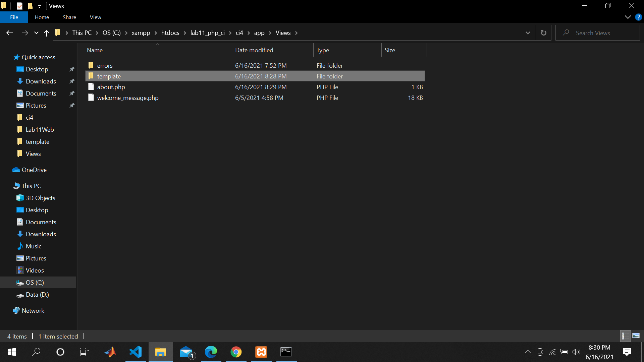This screenshot has width=644, height=362.
Task: Switch to Details view in the status bar
Action: 625,336
